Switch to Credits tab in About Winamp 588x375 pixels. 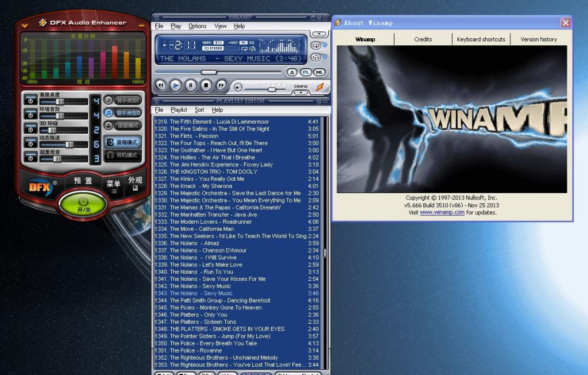423,39
